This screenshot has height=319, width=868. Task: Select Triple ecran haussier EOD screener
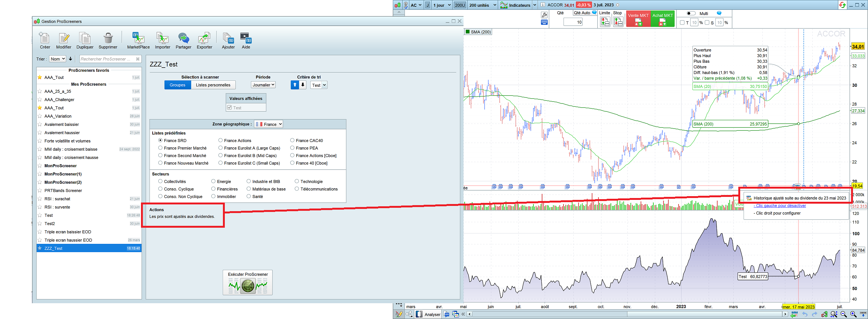89,240
